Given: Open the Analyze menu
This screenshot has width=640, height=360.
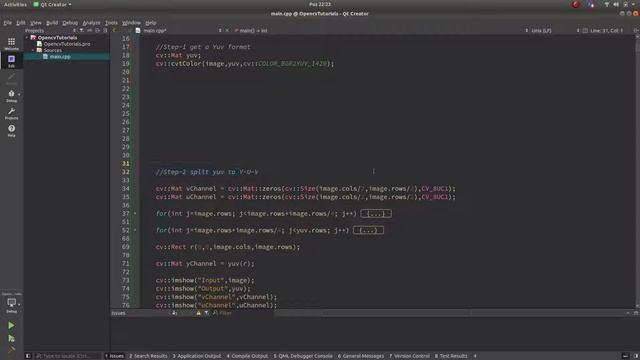Looking at the screenshot, I should pyautogui.click(x=91, y=23).
